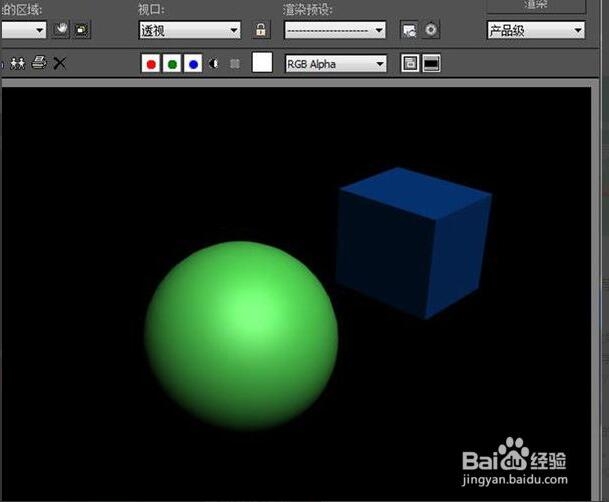Click the auto region selected icon
Screen dimensions: 609x502
click(82, 30)
